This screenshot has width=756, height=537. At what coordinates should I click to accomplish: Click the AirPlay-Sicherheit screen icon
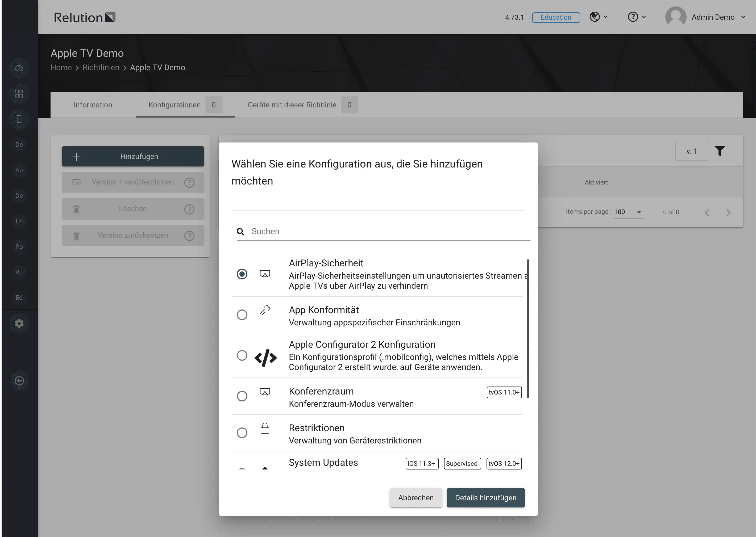(265, 274)
